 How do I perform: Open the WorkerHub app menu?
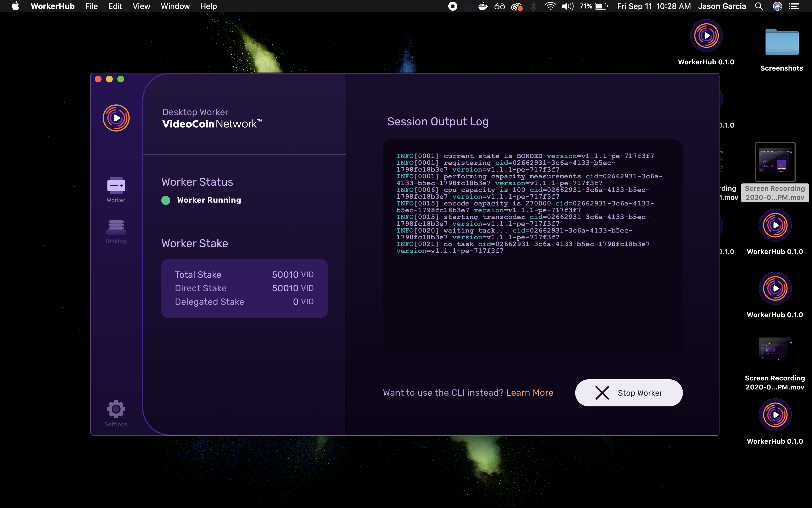(x=53, y=6)
